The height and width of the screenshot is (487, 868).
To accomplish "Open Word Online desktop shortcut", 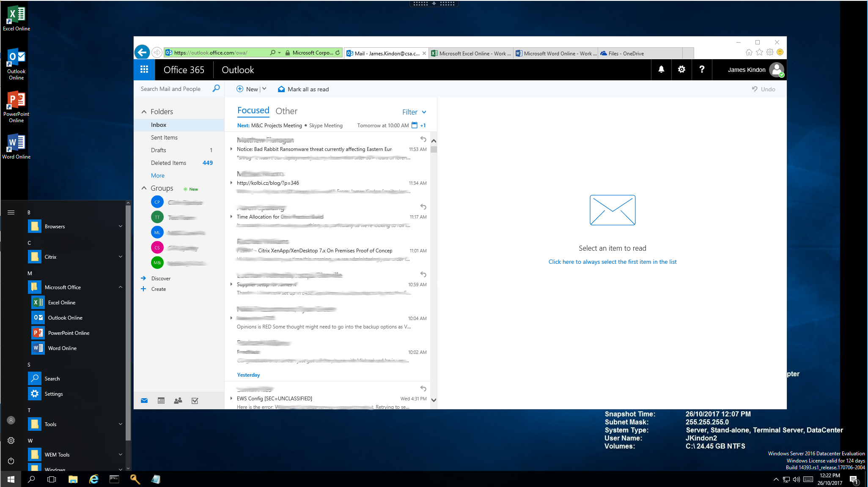I will [16, 146].
